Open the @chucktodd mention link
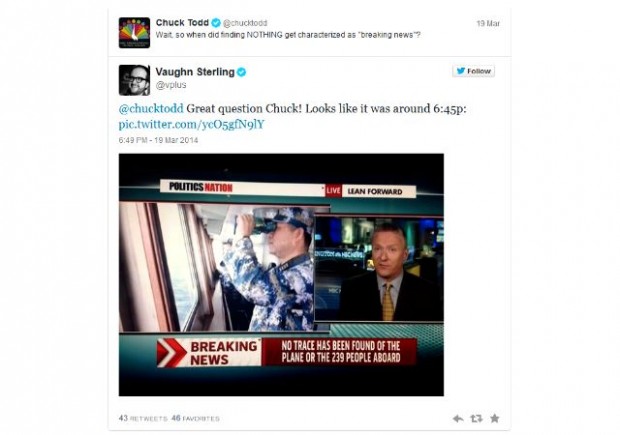This screenshot has width=620, height=435. click(x=151, y=108)
